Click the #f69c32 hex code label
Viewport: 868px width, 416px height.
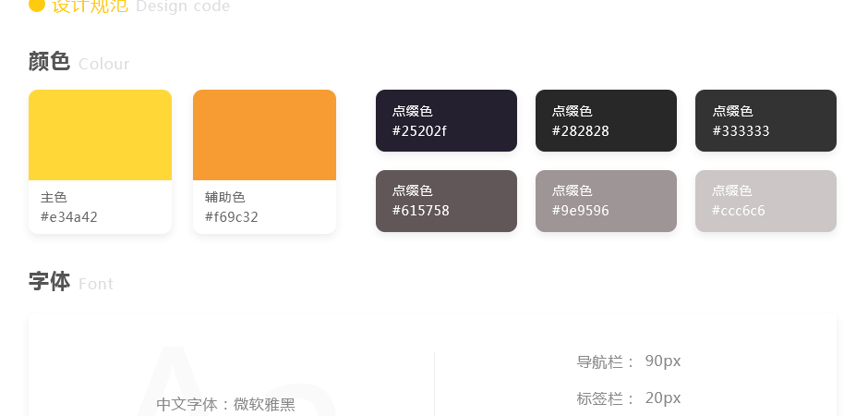(x=232, y=217)
